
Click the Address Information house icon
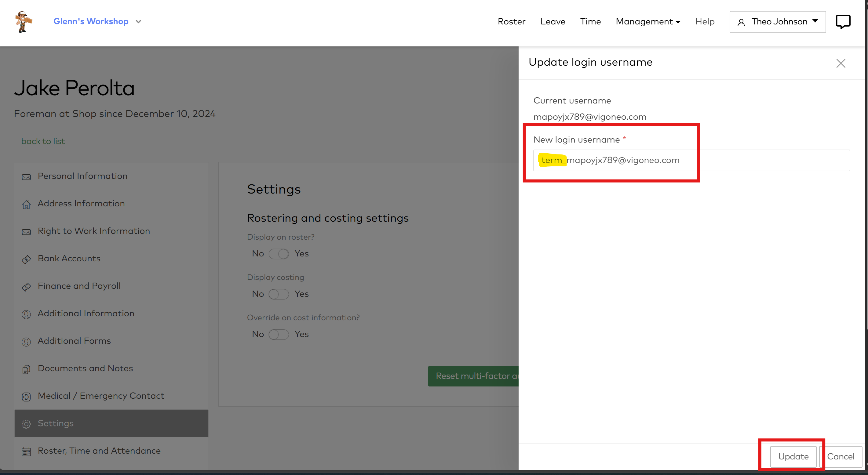[26, 204]
